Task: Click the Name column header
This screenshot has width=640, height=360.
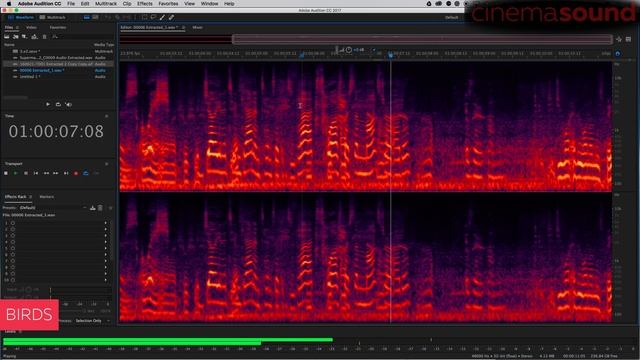Action: [9, 44]
